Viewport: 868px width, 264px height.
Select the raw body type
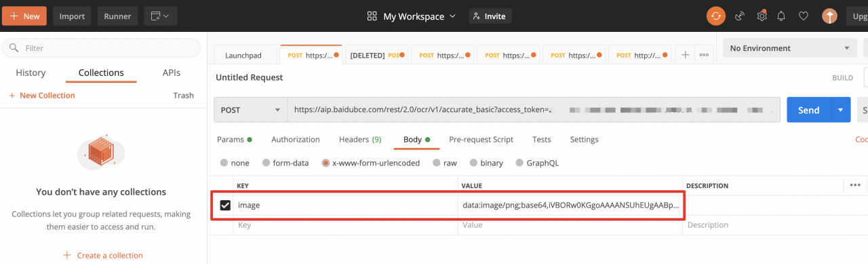445,163
